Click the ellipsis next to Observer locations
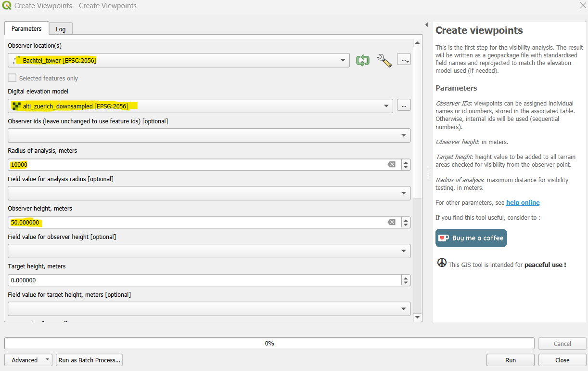 tap(404, 60)
